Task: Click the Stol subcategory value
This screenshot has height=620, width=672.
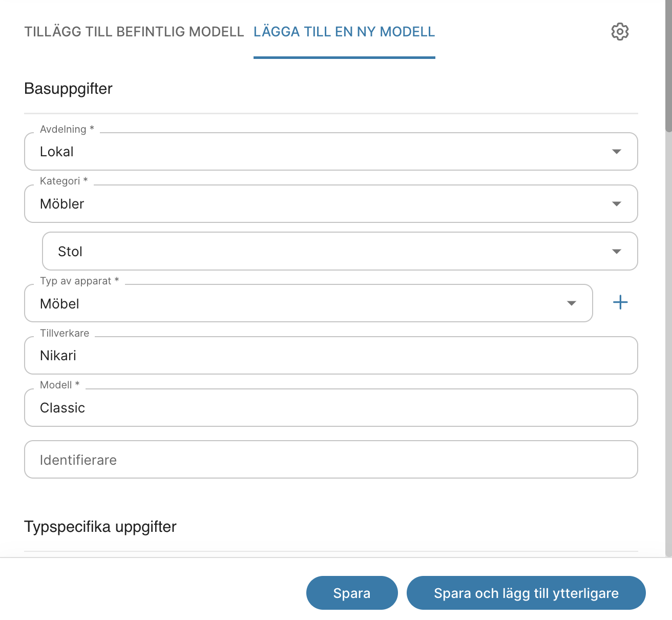Action: (70, 252)
